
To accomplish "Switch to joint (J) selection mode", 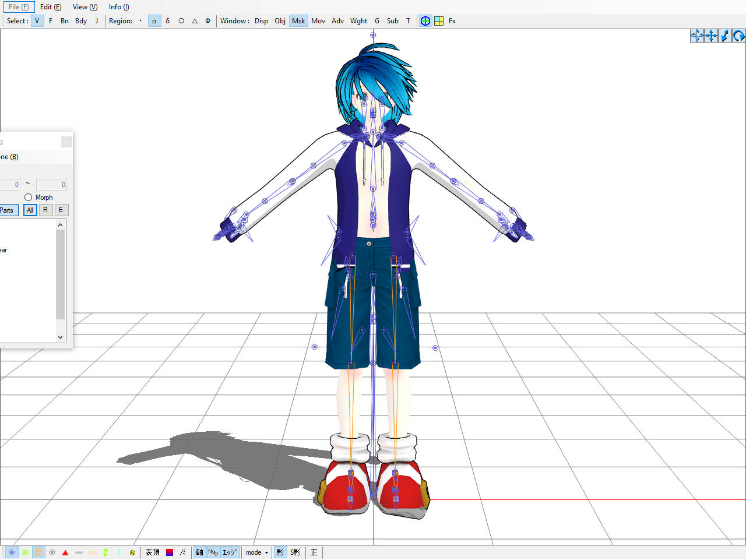I will 96,20.
